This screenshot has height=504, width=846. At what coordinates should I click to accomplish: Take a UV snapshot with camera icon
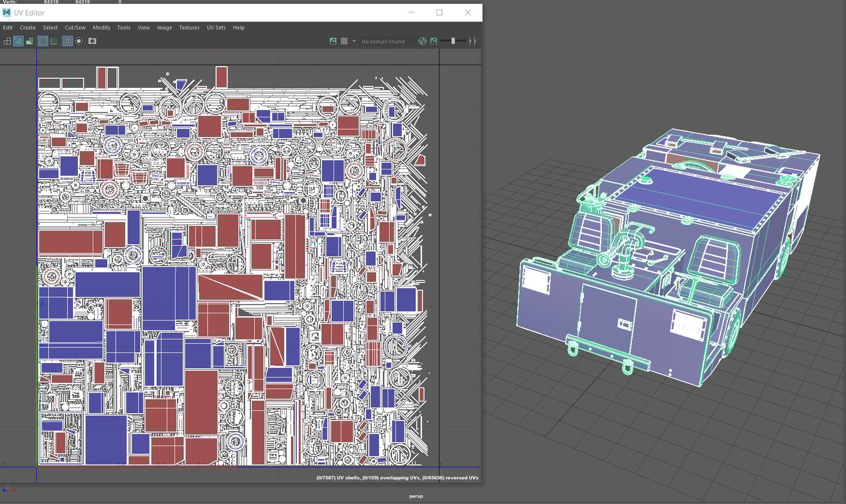coord(92,41)
